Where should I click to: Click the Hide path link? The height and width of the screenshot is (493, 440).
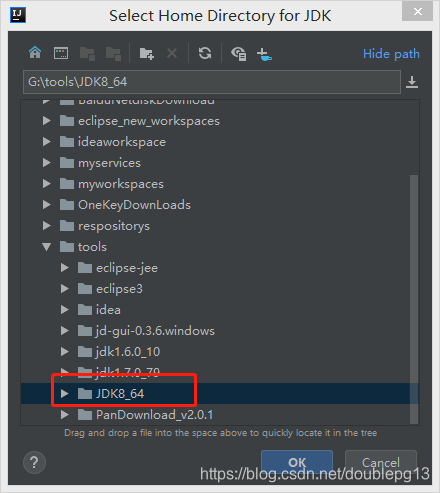[x=391, y=54]
